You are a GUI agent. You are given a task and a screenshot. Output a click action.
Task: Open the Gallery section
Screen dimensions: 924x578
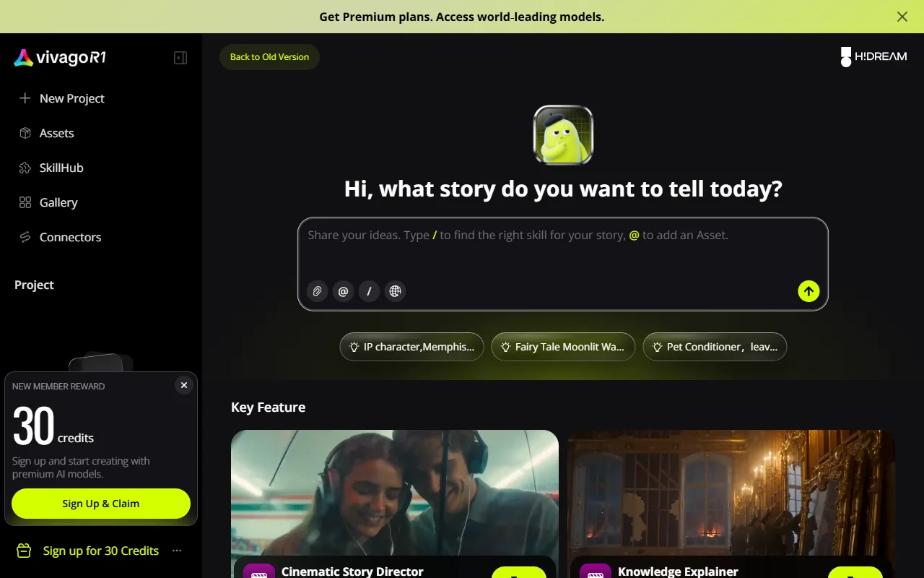48,202
